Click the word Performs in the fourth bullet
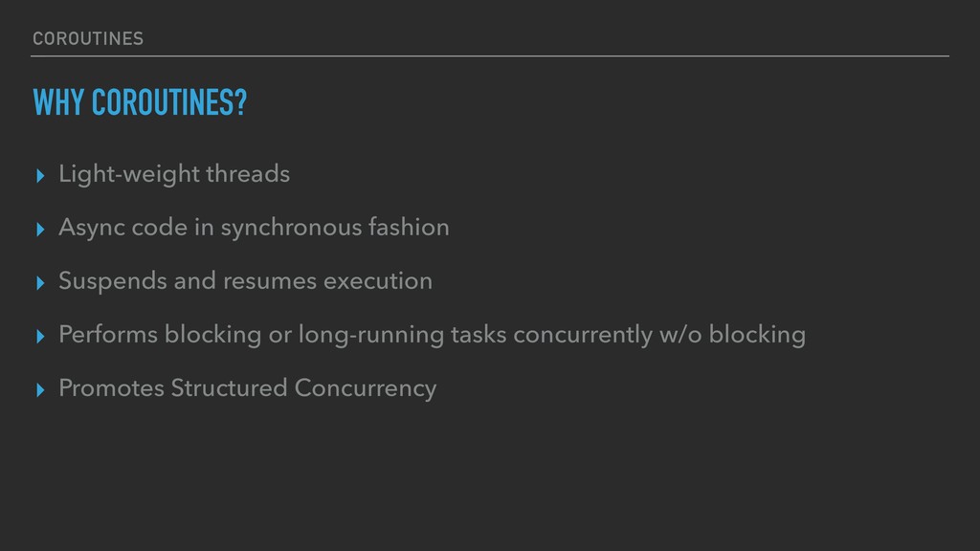Viewport: 980px width, 551px height. tap(108, 335)
